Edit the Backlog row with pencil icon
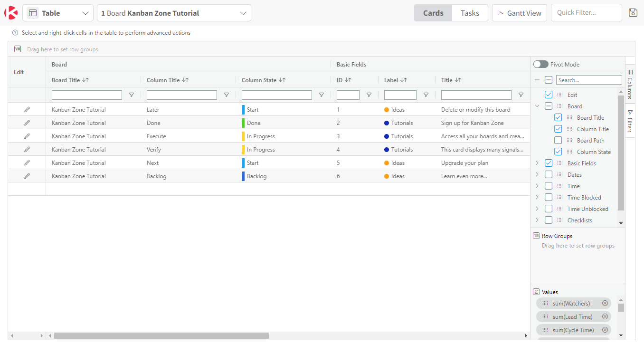Image resolution: width=644 pixels, height=344 pixels. [x=27, y=176]
